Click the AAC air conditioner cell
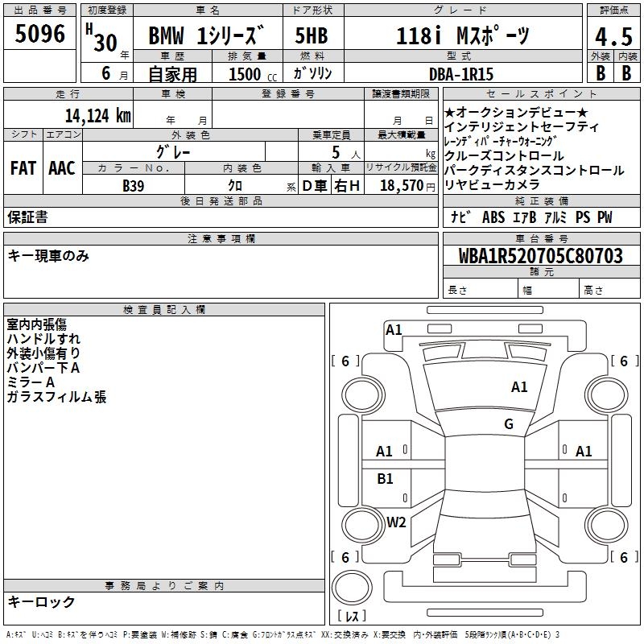This screenshot has height=644, width=644. (63, 167)
